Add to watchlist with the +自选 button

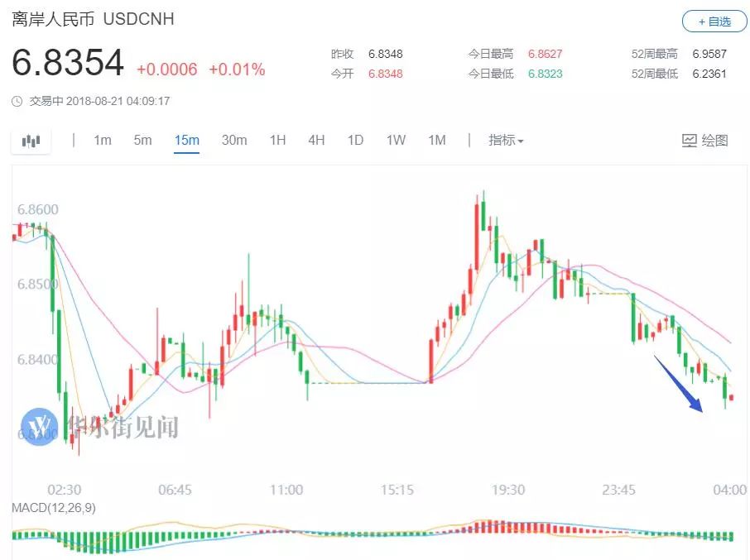click(x=714, y=22)
